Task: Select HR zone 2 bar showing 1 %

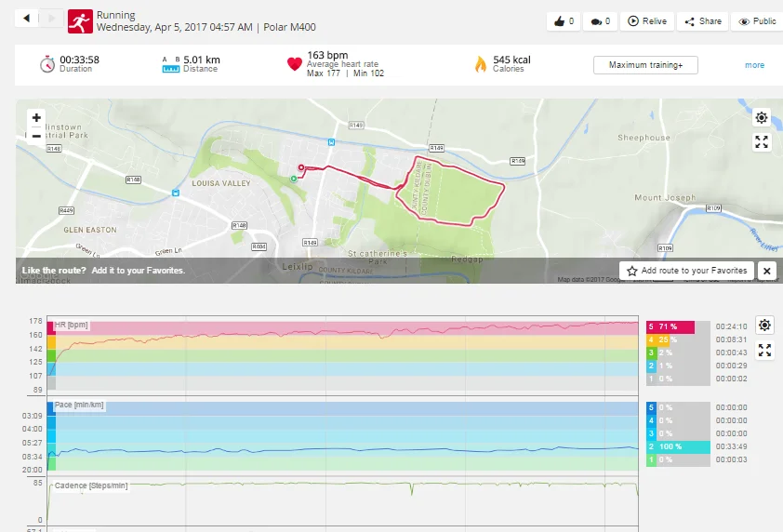Action: tap(678, 366)
